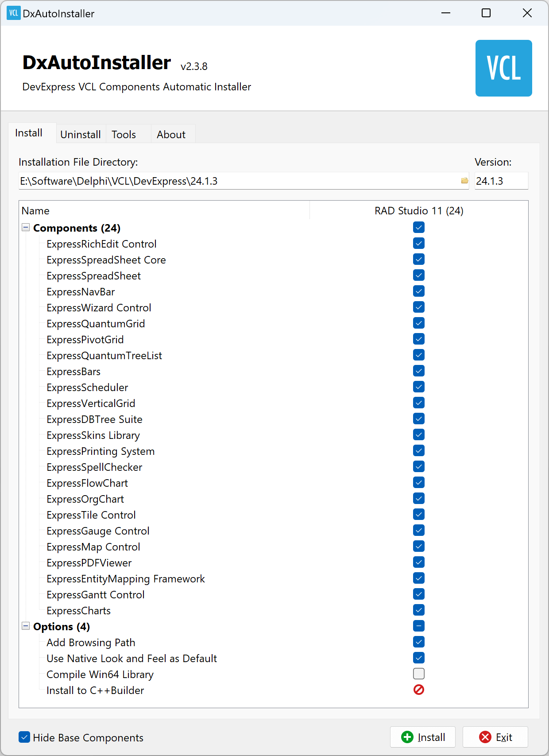Uncheck ExpressPivotGrid checkbox
This screenshot has height=756, width=549.
419,339
